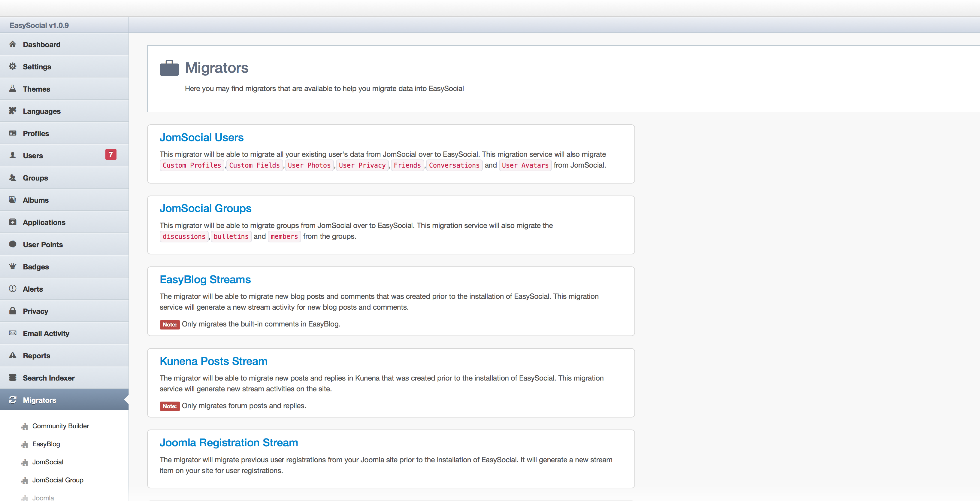This screenshot has width=980, height=501.
Task: Click the Dashboard home icon
Action: [13, 44]
